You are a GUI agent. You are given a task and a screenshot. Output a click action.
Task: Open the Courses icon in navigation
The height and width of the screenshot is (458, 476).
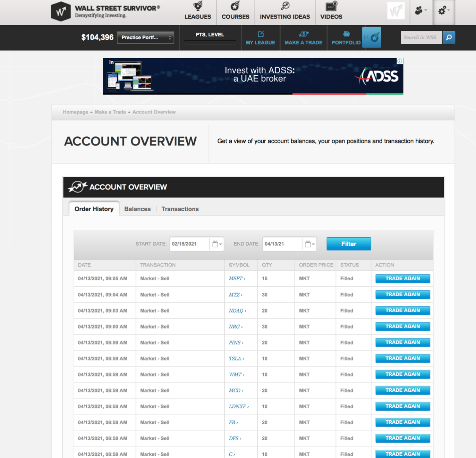[x=235, y=6]
